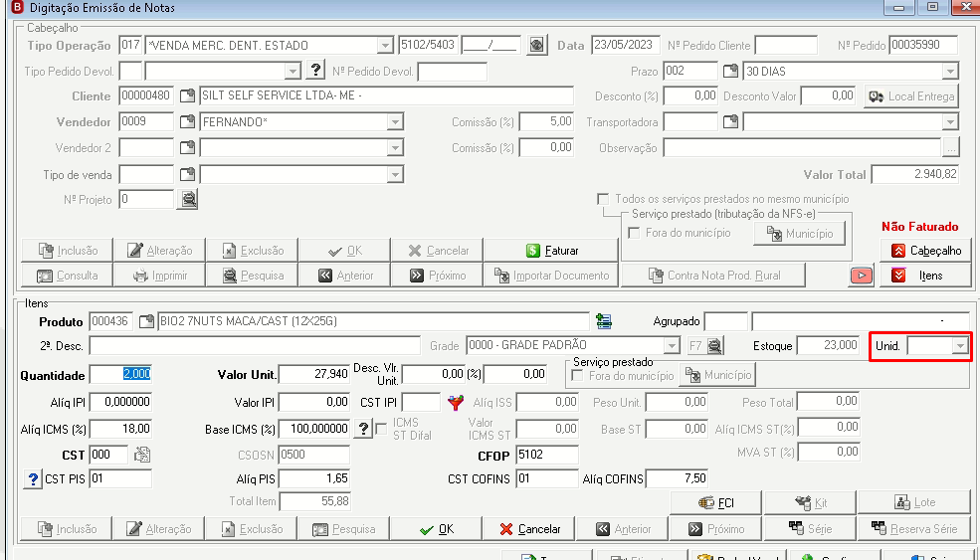Click Reserva Série button
This screenshot has width=980, height=560.
coord(914,529)
